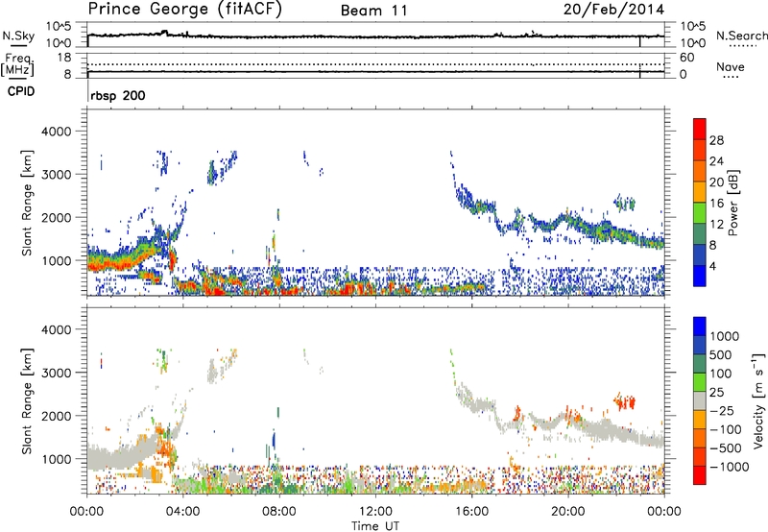Click the "500" label on the velocity colorbar

(x=723, y=354)
